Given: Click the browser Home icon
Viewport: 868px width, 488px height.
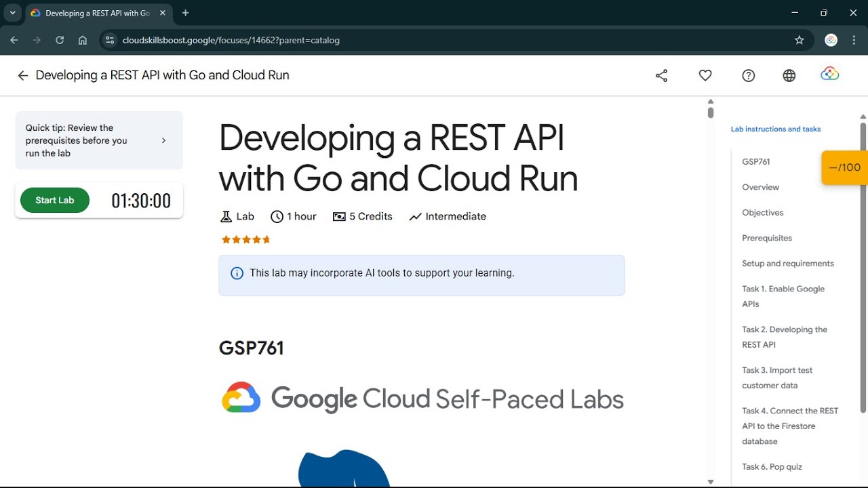Looking at the screenshot, I should [83, 40].
